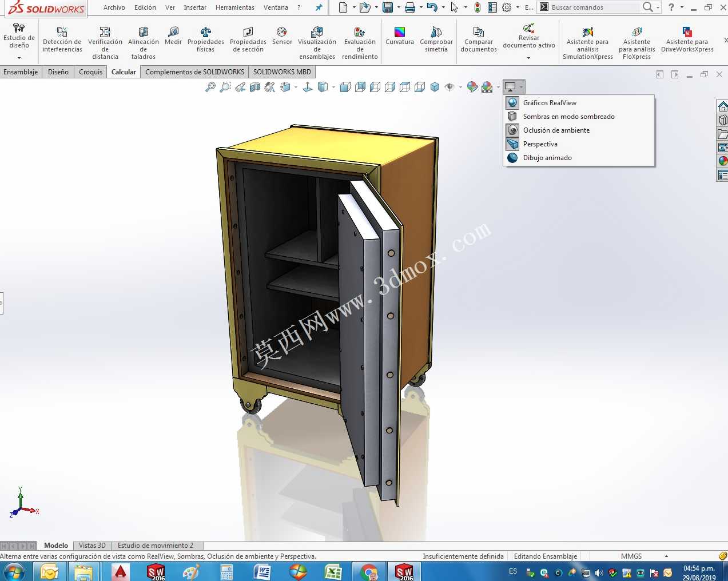Screen dimensions: 728x581
Task: Open Excel from the taskbar
Action: 333,572
